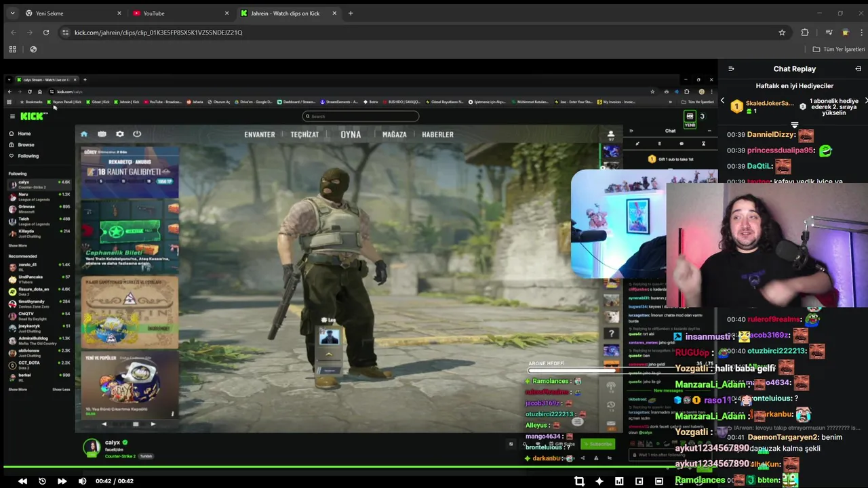Open the tab search dropdown chevron

[12, 13]
